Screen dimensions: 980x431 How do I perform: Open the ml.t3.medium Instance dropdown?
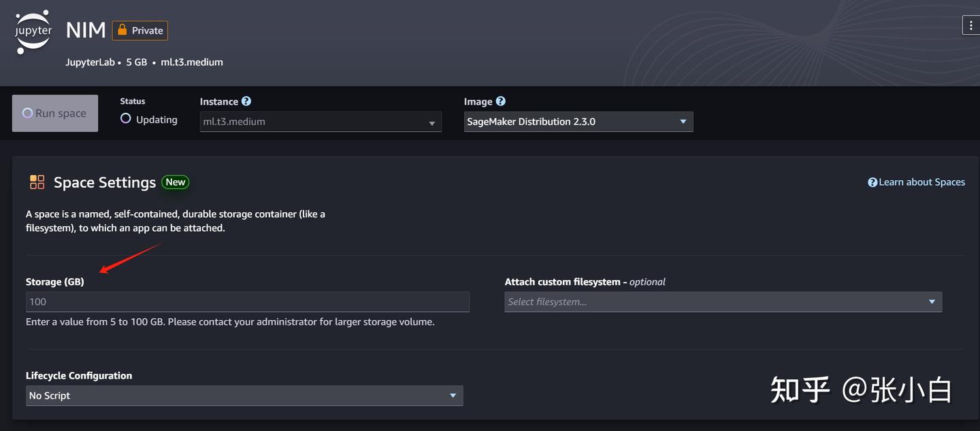(321, 122)
